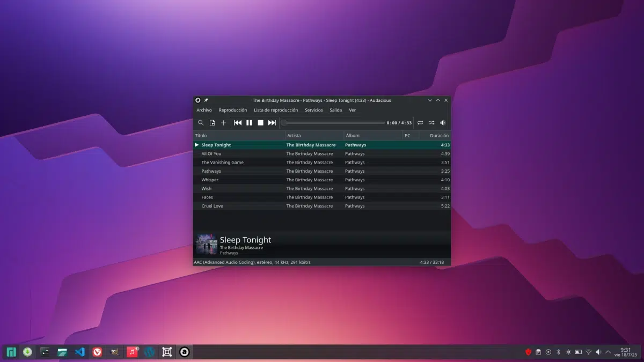Click the open files toolbar icon
This screenshot has height=362, width=644.
(212, 123)
